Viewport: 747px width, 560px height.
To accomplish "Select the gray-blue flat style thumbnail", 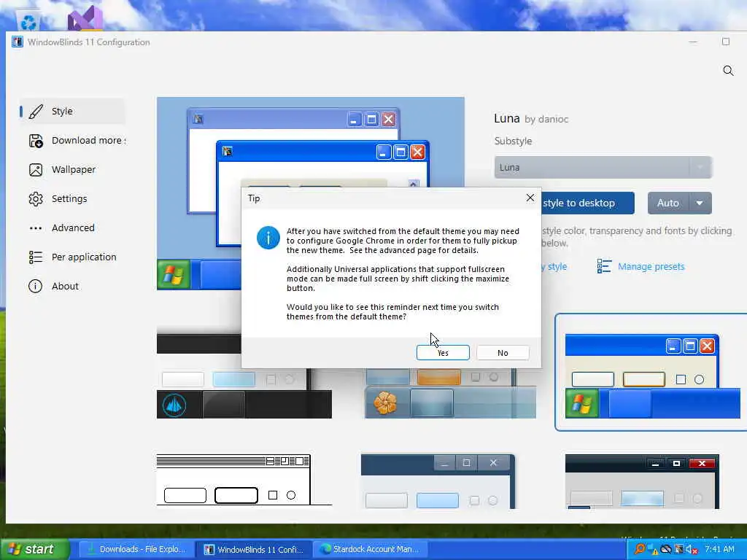I will pos(438,481).
